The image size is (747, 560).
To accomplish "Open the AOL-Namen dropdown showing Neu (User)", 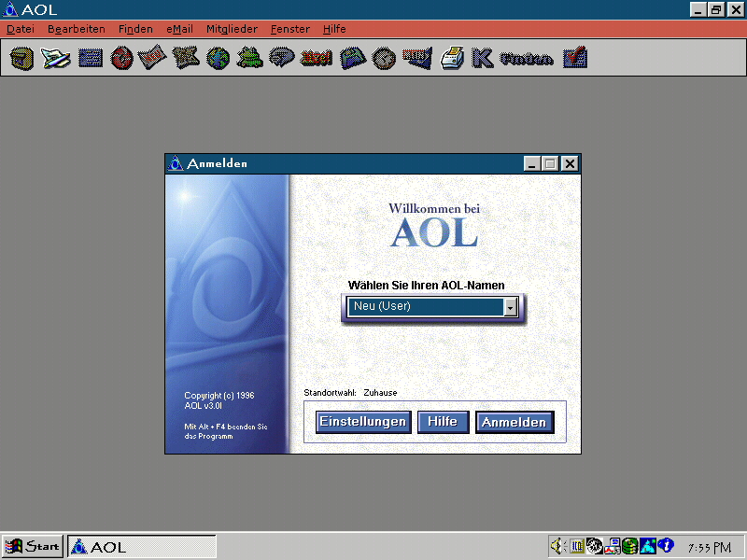I will pos(509,307).
